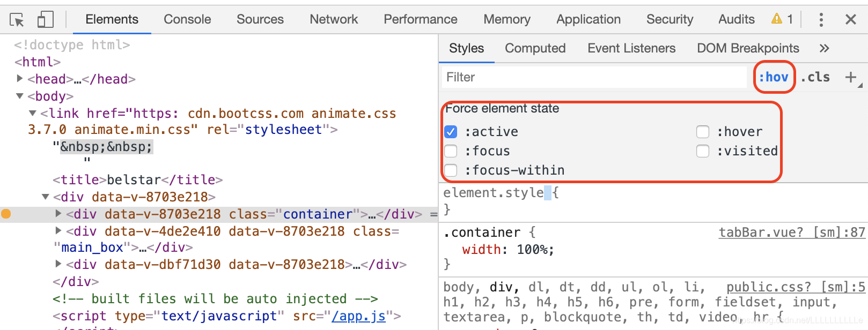868x330 pixels.
Task: Click the Filter styles input field
Action: [x=594, y=77]
